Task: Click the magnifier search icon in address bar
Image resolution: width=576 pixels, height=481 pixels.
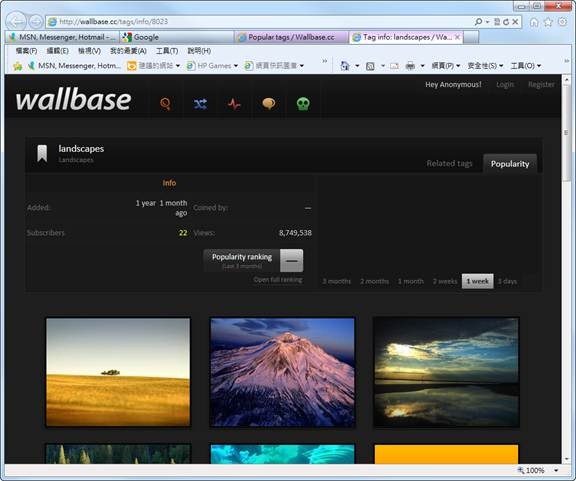Action: (x=478, y=22)
